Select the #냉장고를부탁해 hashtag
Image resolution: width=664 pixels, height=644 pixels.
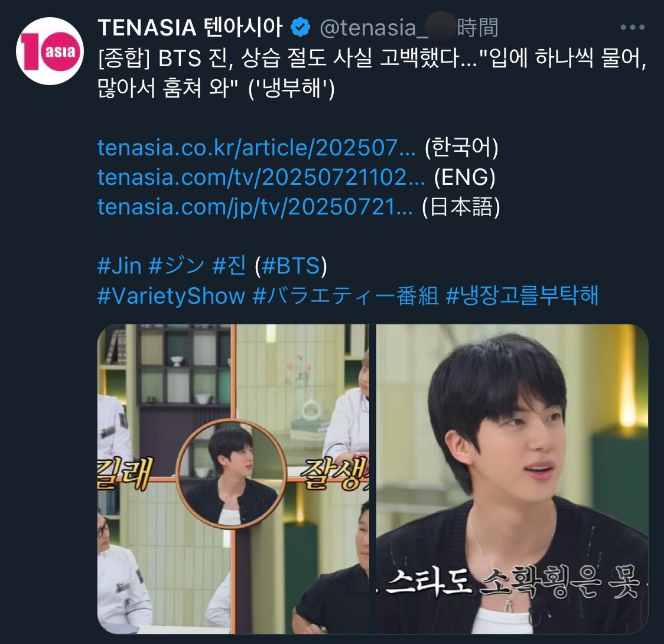pos(522,295)
